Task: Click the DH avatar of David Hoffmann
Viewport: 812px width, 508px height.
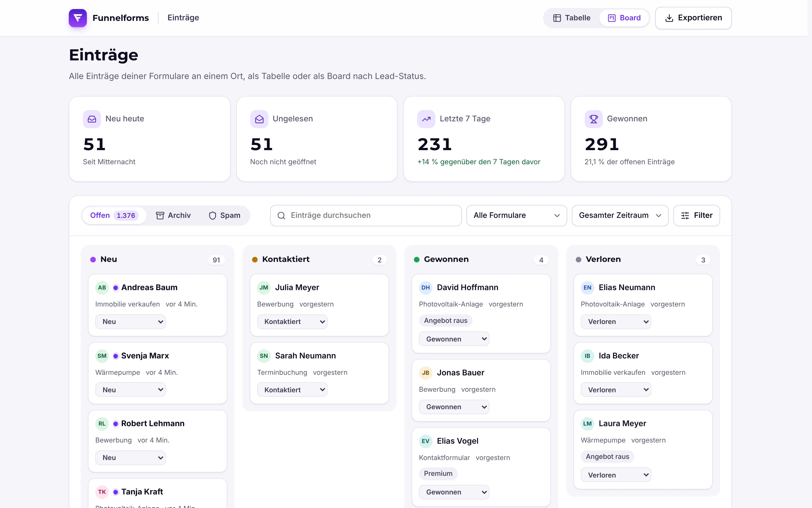Action: [425, 288]
